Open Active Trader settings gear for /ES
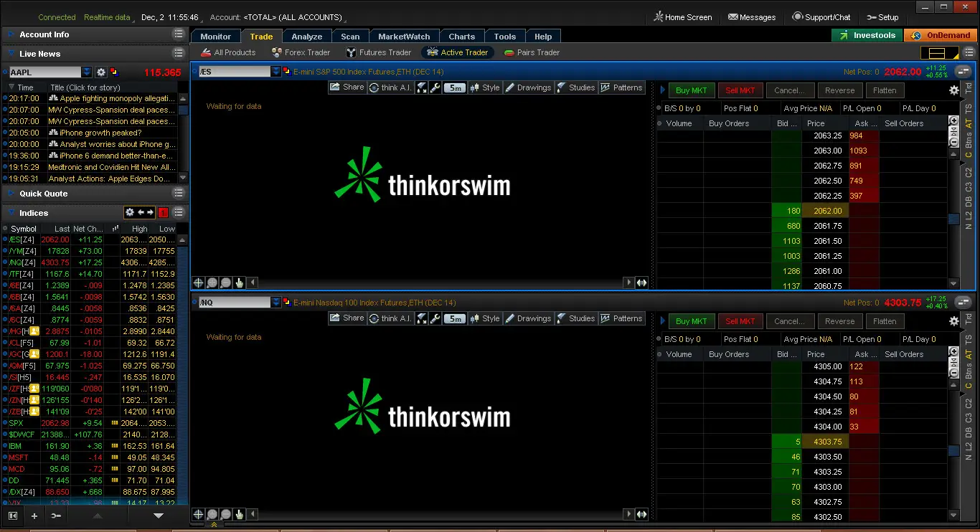The width and height of the screenshot is (980, 532). coord(953,90)
